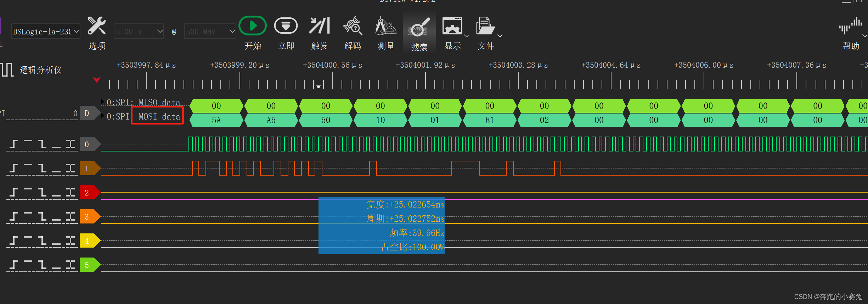This screenshot has width=868, height=304.
Task: Open the 解码 protocol decode panel
Action: [353, 26]
